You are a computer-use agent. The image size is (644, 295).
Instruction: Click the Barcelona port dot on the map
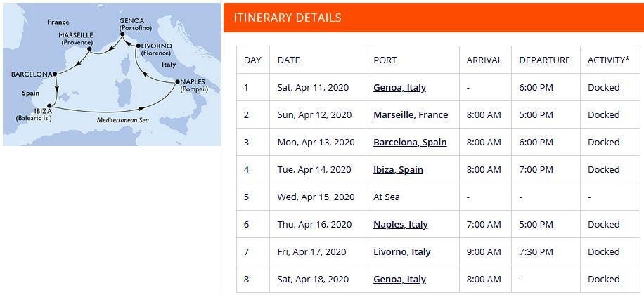[55, 74]
